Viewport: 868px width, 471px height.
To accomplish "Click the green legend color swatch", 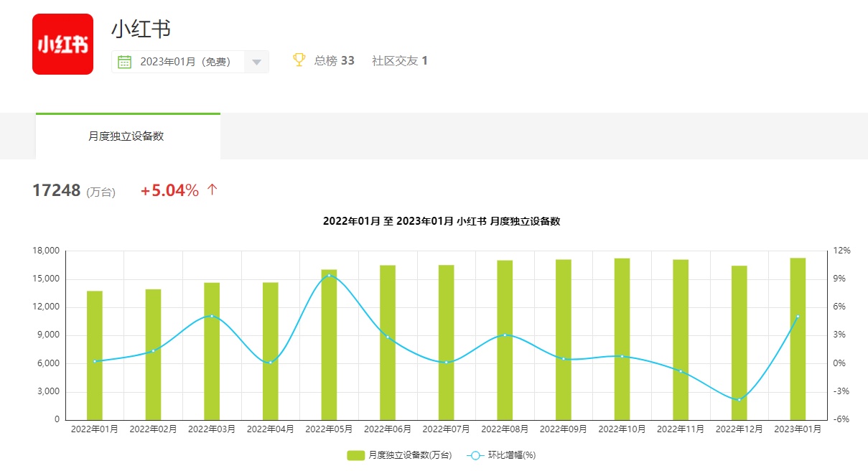I will click(x=356, y=455).
